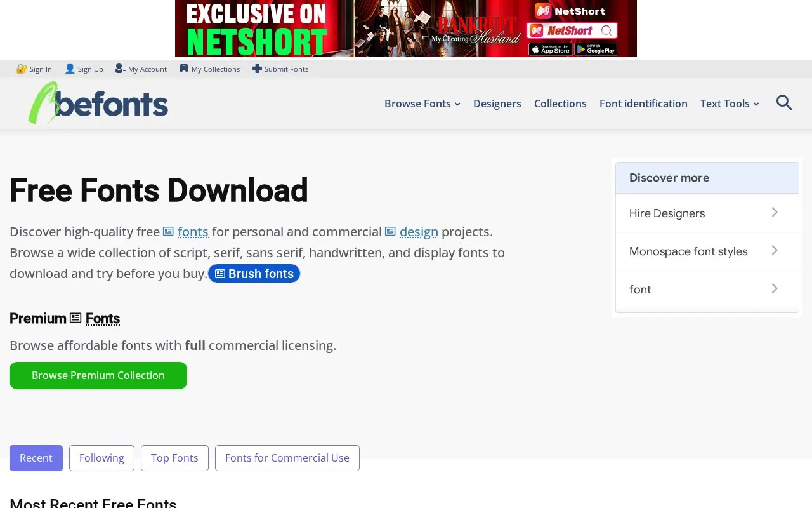The width and height of the screenshot is (812, 508).
Task: Open the Collections menu item
Action: coord(560,104)
